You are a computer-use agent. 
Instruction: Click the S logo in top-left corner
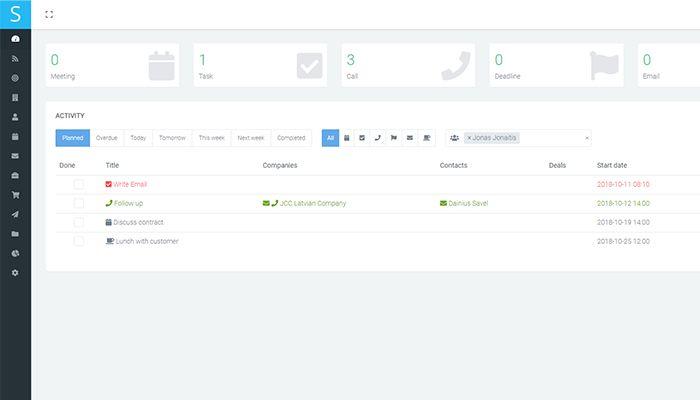click(16, 14)
